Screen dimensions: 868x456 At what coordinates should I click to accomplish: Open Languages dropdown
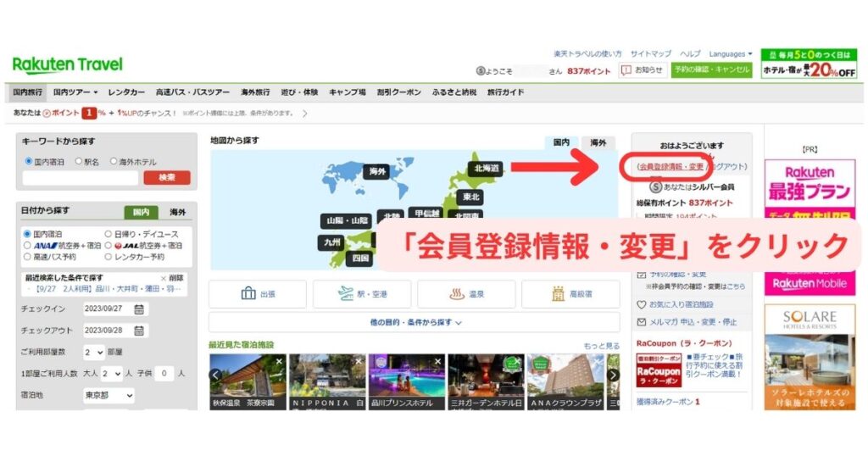click(x=730, y=54)
